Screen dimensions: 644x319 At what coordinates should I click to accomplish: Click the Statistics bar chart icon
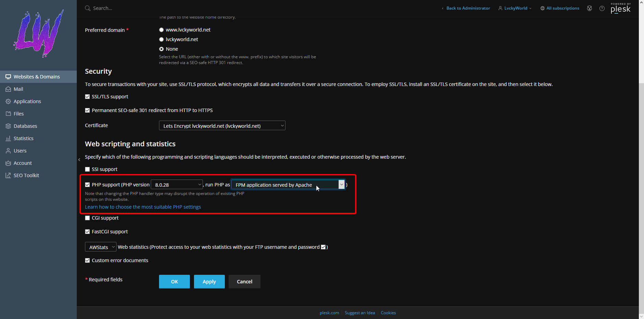[x=8, y=138]
